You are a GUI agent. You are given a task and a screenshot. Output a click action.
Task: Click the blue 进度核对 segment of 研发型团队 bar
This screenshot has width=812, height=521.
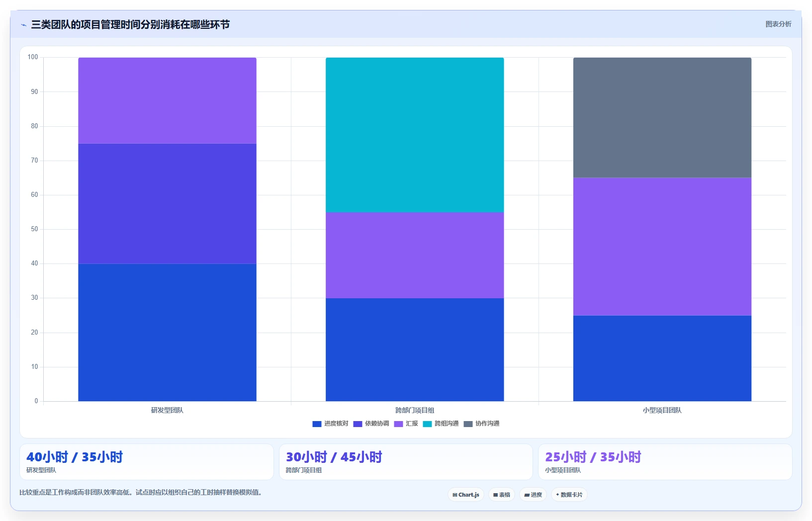[167, 332]
